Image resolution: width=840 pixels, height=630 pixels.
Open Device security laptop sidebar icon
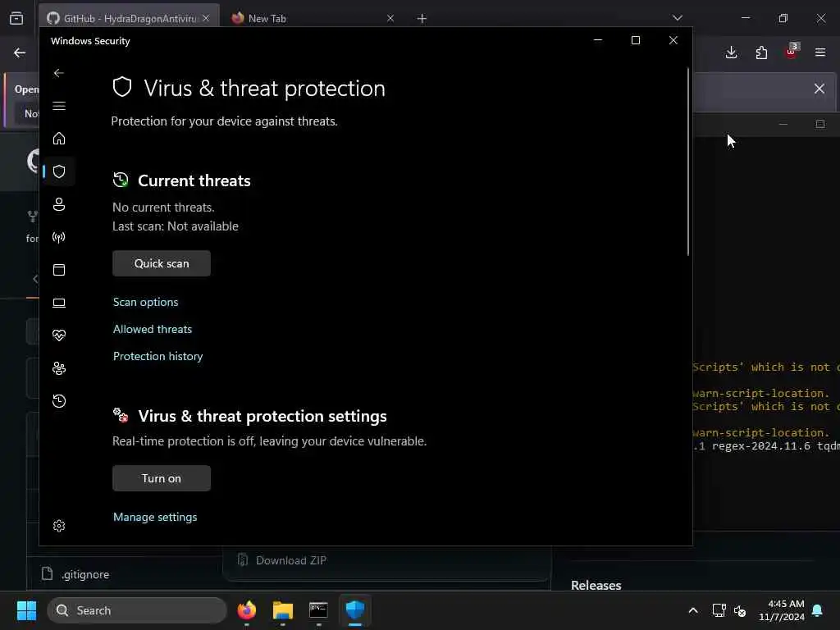click(x=59, y=304)
